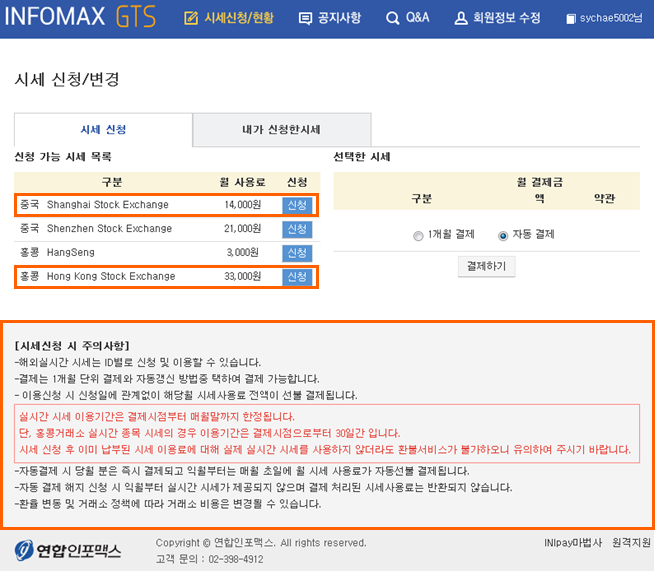This screenshot has height=571, width=655.
Task: Click the 약관 column header
Action: 604,198
